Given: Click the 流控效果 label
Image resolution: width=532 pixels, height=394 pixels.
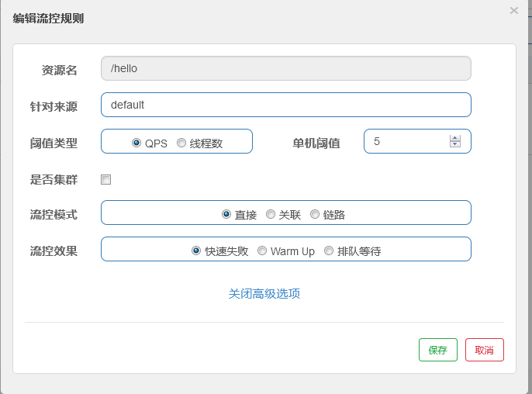Looking at the screenshot, I should 54,251.
